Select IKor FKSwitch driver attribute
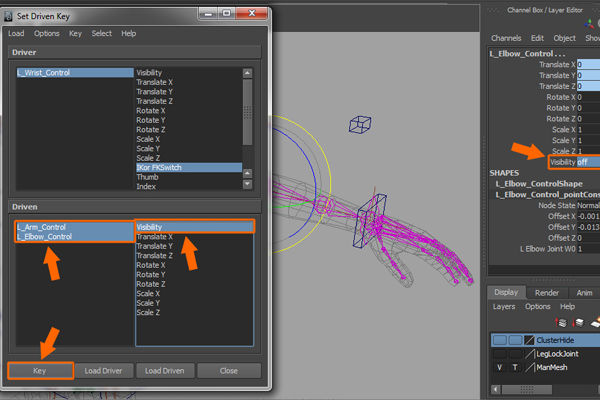Viewport: 600px width, 400px height. click(189, 167)
